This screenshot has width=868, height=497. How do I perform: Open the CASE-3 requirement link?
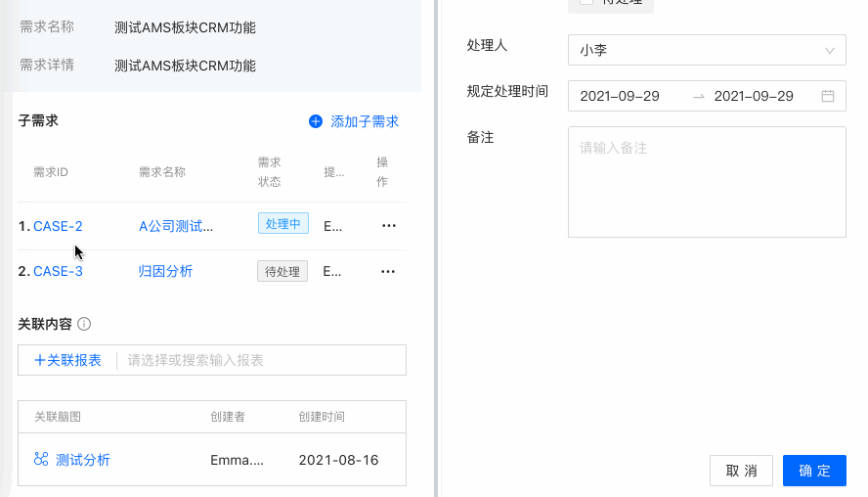pyautogui.click(x=58, y=271)
